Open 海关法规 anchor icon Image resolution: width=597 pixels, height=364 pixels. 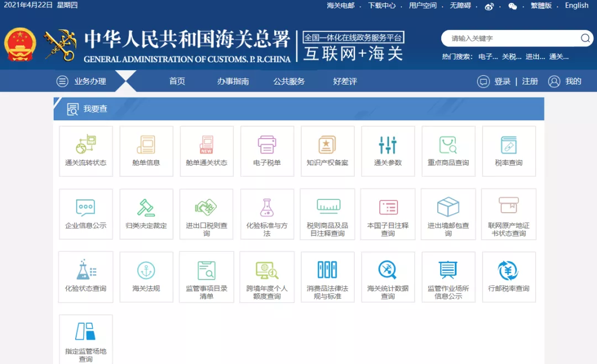click(x=146, y=271)
